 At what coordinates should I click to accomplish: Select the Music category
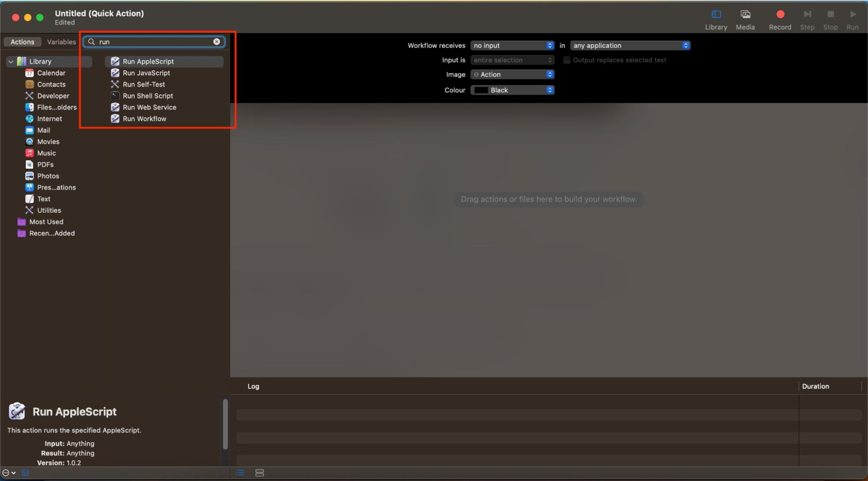(49, 153)
